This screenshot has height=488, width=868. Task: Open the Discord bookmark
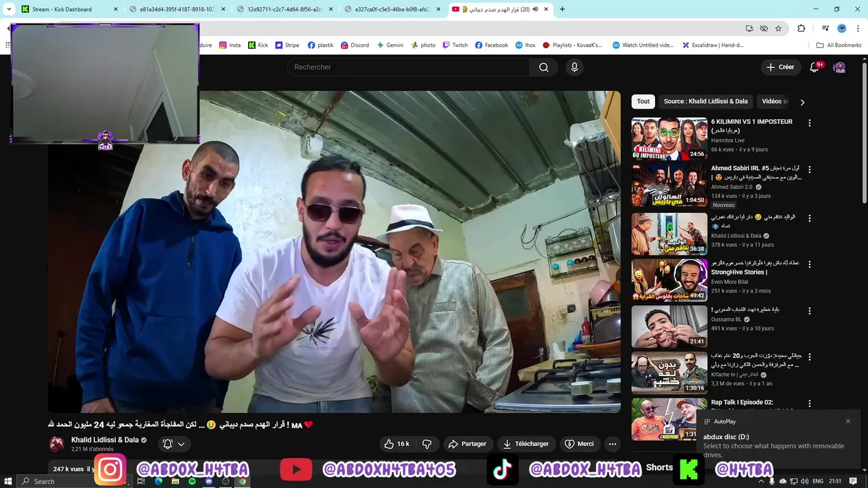point(354,45)
